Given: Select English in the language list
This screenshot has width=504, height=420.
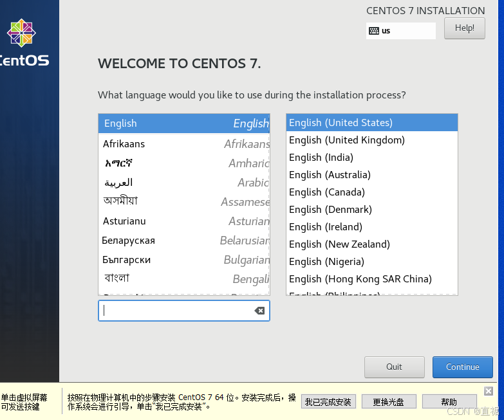Looking at the screenshot, I should pos(184,123).
